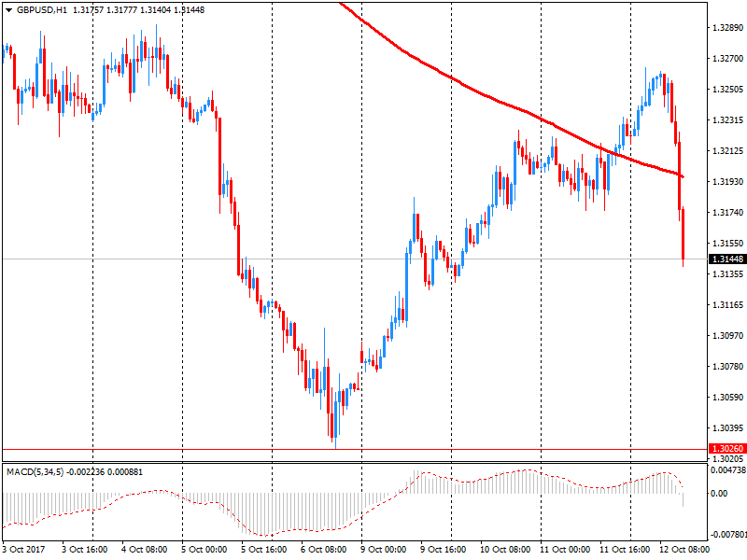Screen dimensions: 747x560
Task: Click the MACD(5,34,5) indicator label
Action: click(x=35, y=472)
